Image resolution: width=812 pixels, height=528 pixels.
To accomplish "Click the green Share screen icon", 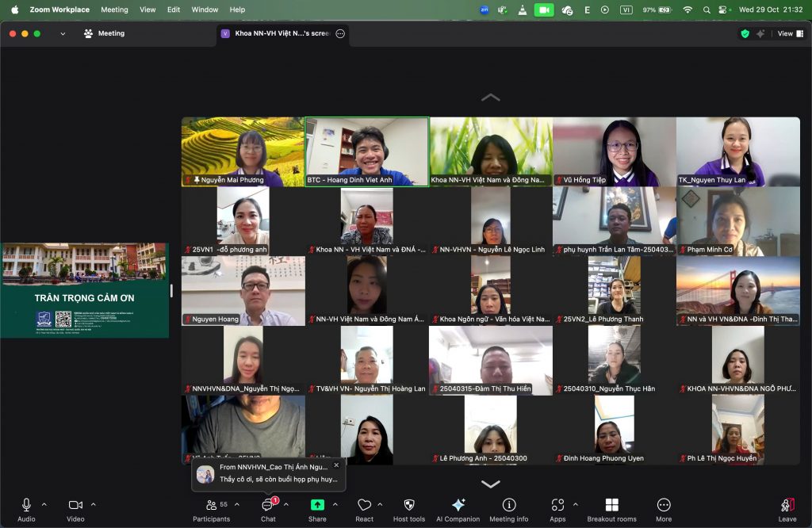I will coord(317,506).
